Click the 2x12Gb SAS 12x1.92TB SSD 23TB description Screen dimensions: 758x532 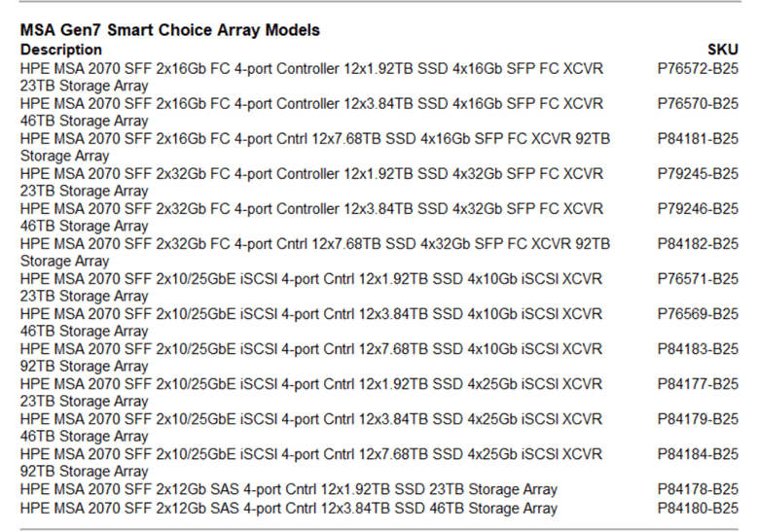(x=289, y=489)
